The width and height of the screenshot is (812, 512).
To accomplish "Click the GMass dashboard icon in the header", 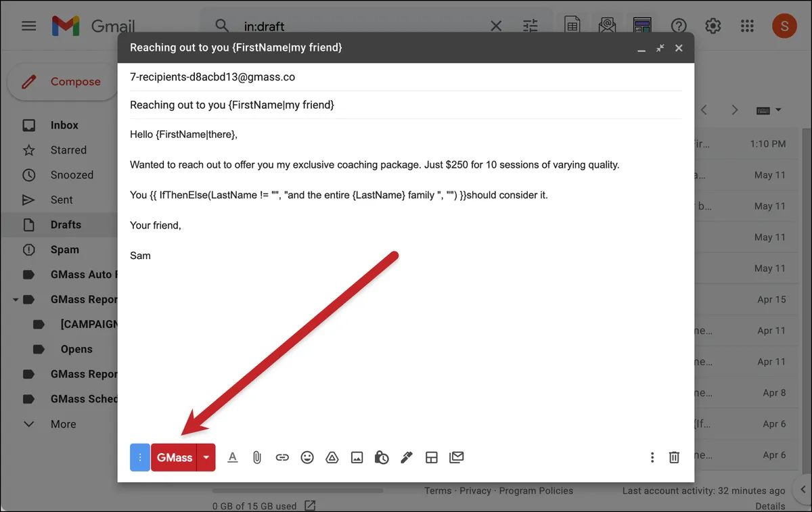I will 642,26.
